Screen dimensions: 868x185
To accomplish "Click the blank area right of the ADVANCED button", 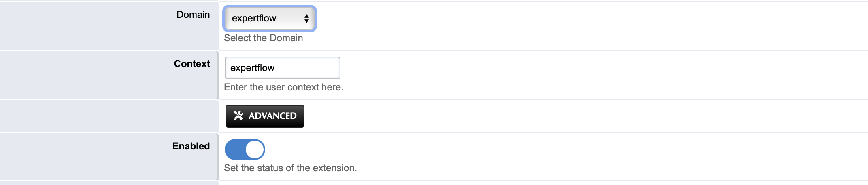I will click(x=567, y=116).
